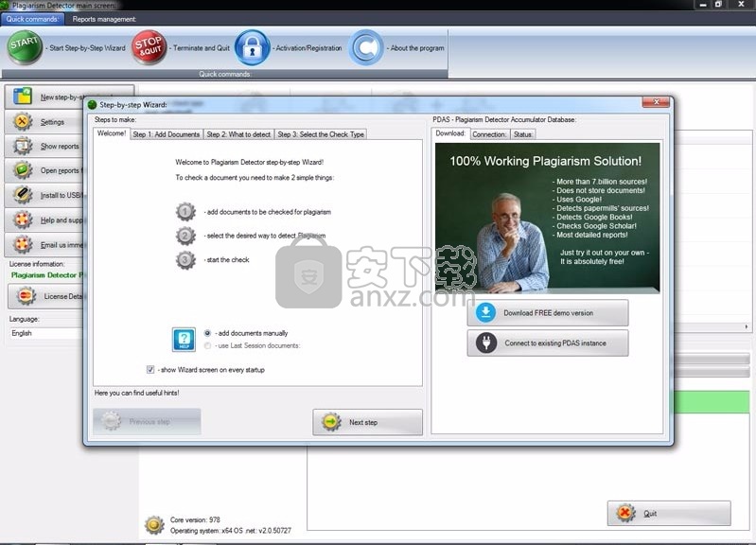This screenshot has height=545, width=756.
Task: Open the About the program icon
Action: (x=366, y=47)
